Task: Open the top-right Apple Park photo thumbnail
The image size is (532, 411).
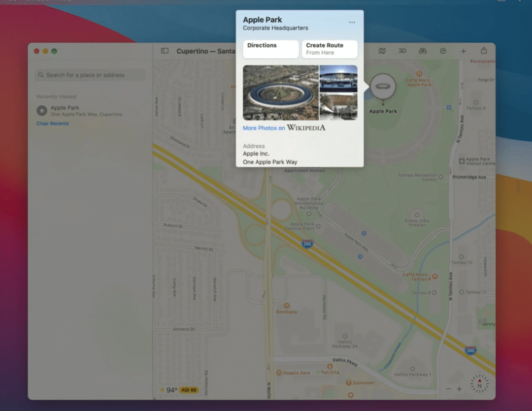Action: pos(338,79)
